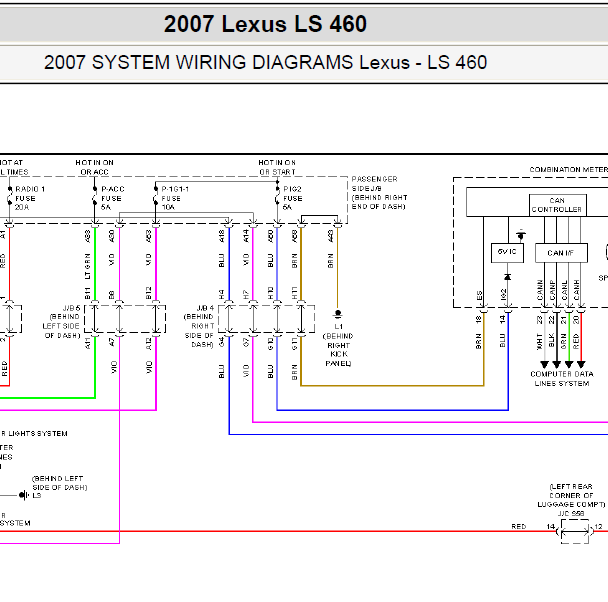Click pin label H11
This screenshot has height=602, width=608.
[x=294, y=293]
